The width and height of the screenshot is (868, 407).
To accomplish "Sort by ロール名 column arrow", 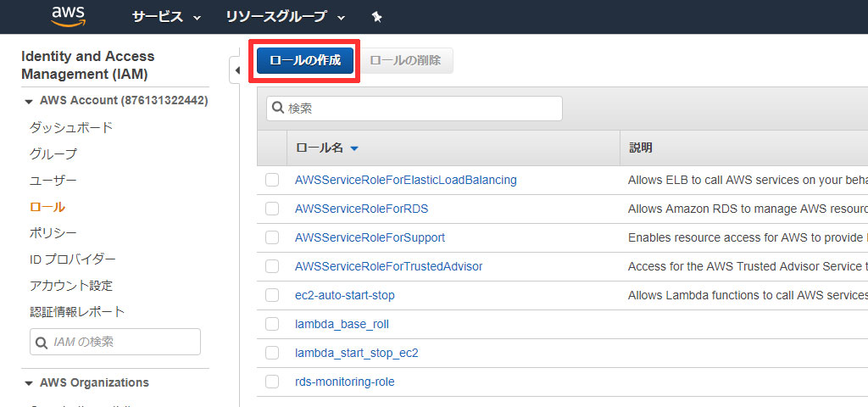I will (354, 148).
